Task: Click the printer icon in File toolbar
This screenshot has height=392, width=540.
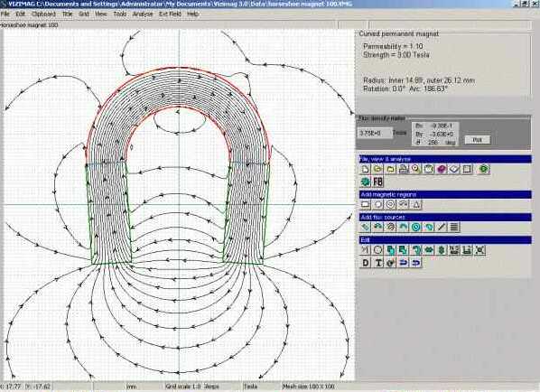Action: tap(404, 169)
